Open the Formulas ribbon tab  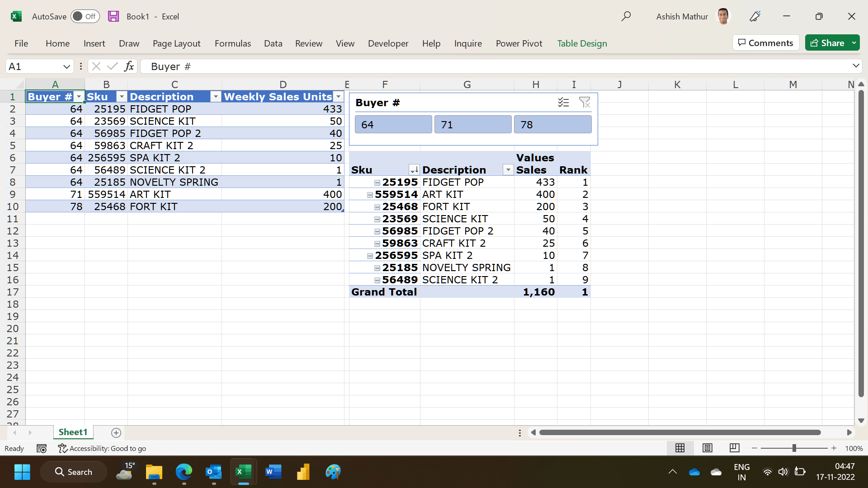coord(233,43)
